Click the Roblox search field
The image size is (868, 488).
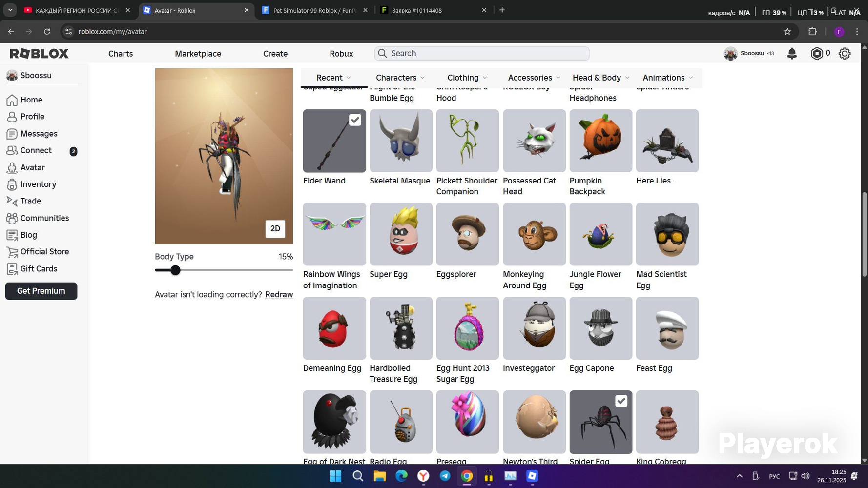482,54
